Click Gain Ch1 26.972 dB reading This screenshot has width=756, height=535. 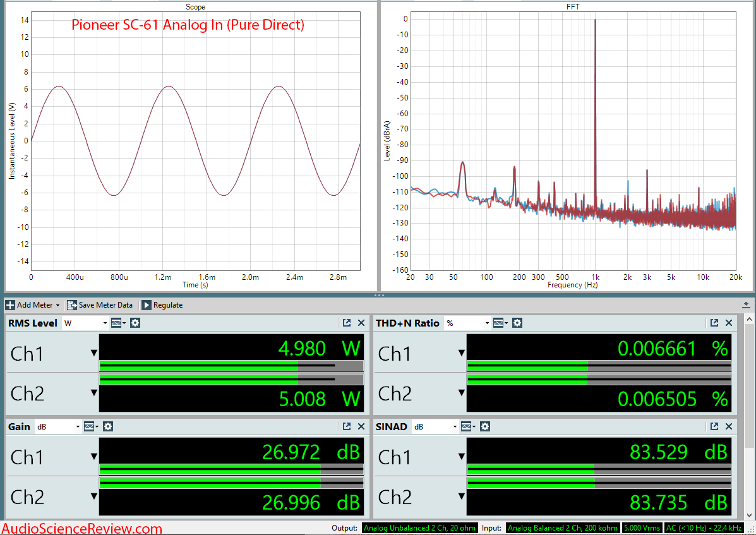(311, 452)
